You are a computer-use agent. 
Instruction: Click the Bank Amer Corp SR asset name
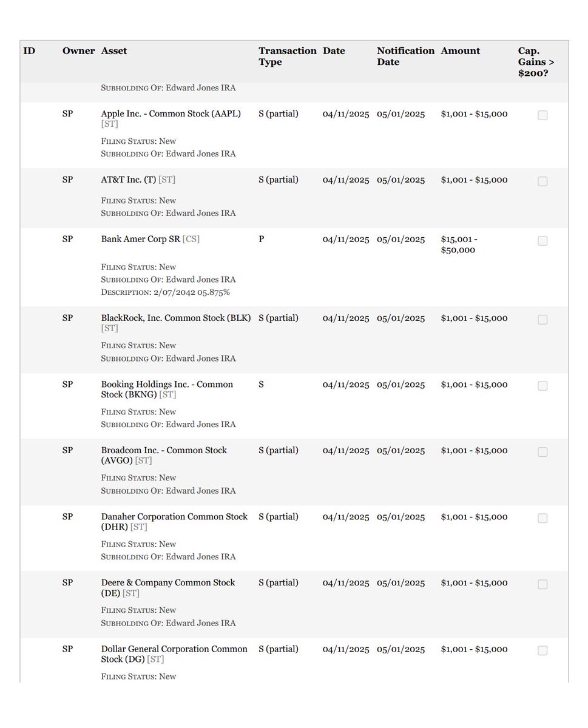tap(141, 239)
